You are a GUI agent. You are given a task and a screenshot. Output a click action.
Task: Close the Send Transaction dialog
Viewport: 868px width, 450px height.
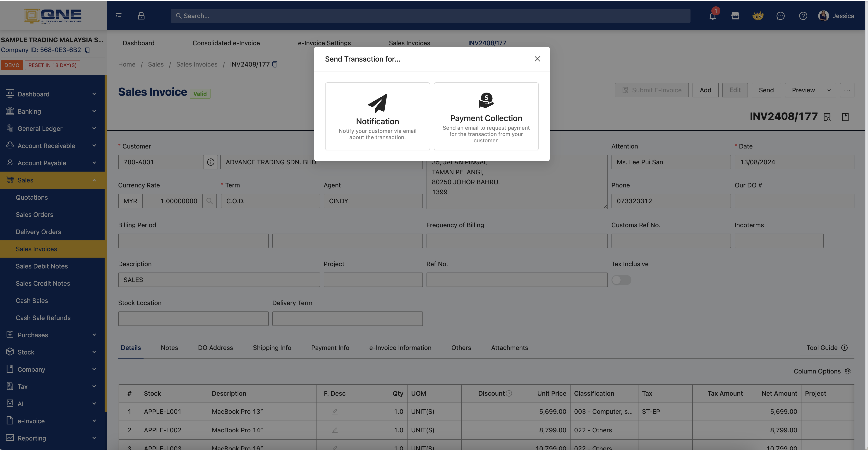(x=537, y=59)
